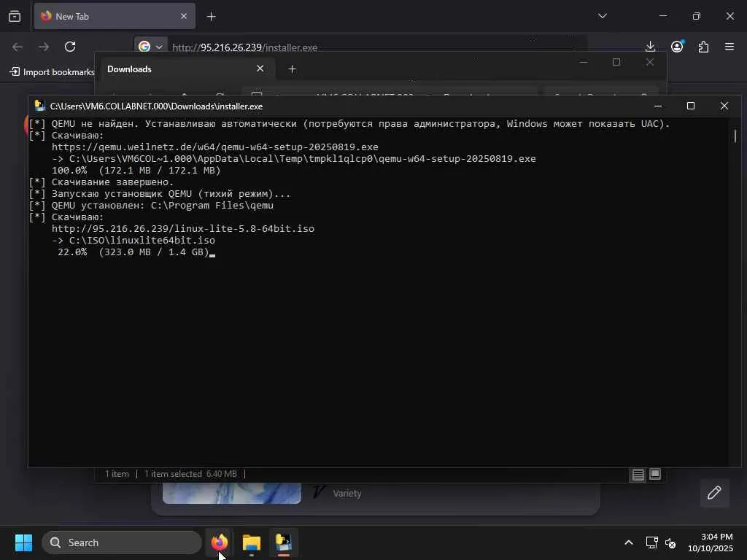Click the QEMU setup download URL text
Viewport: 747px width, 560px height.
[215, 147]
